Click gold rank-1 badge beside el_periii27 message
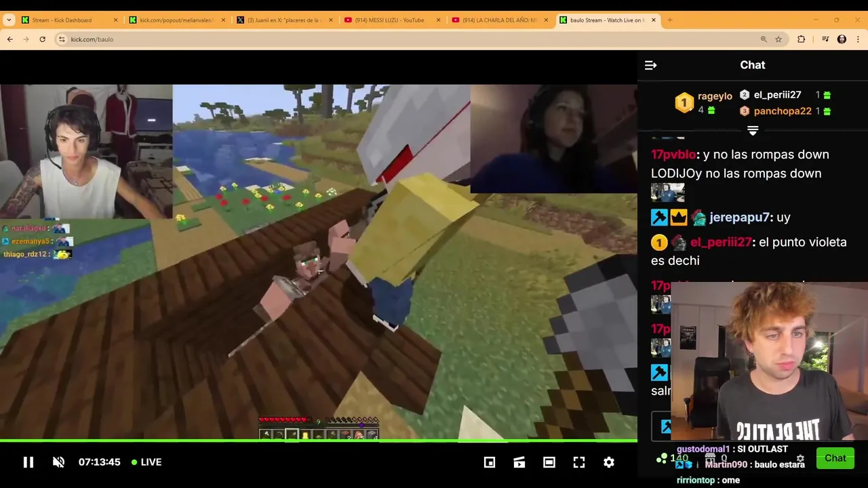The width and height of the screenshot is (868, 488). click(x=659, y=242)
